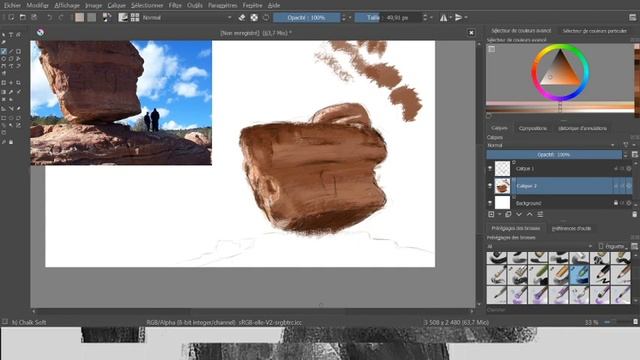The image size is (640, 360).
Task: Move the layer down in stack
Action: 519,214
